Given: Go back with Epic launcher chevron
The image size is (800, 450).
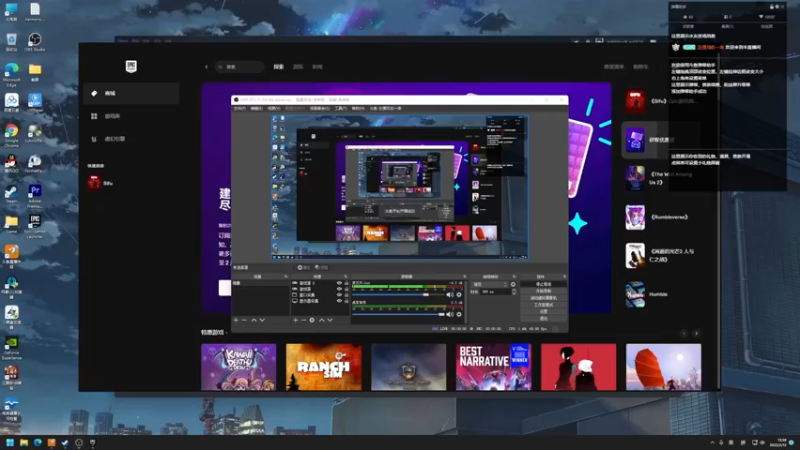Looking at the screenshot, I should [206, 67].
